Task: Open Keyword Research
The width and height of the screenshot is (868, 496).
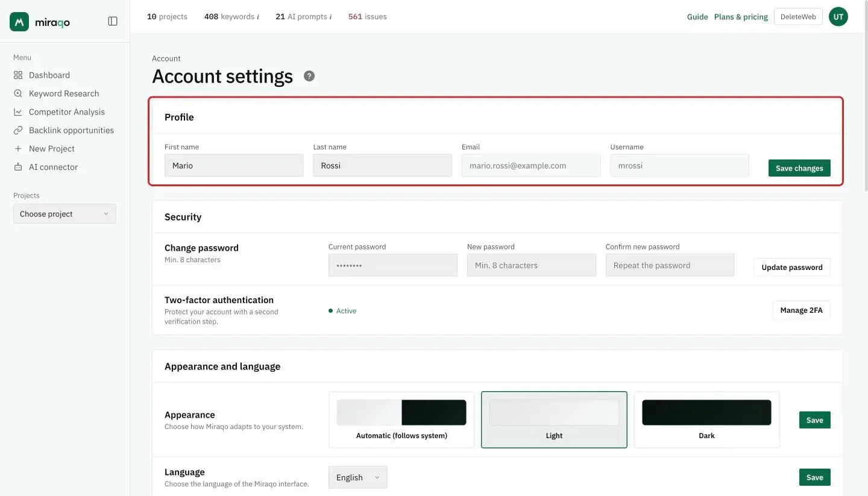Action: pyautogui.click(x=56, y=93)
